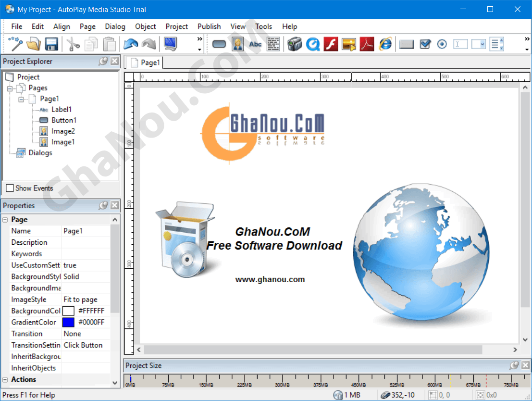
Task: Insert a new QuickTime object
Action: (313, 44)
